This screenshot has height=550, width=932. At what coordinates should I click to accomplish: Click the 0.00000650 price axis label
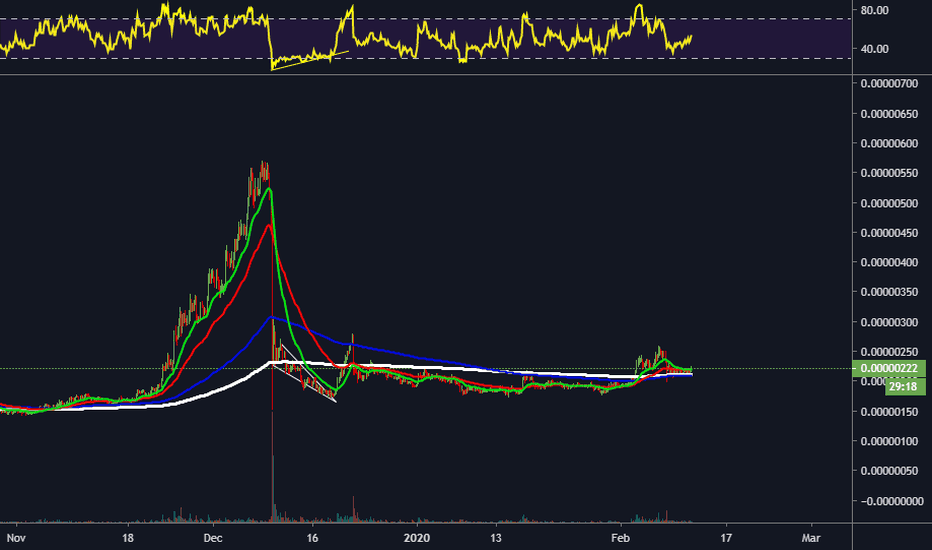[889, 114]
